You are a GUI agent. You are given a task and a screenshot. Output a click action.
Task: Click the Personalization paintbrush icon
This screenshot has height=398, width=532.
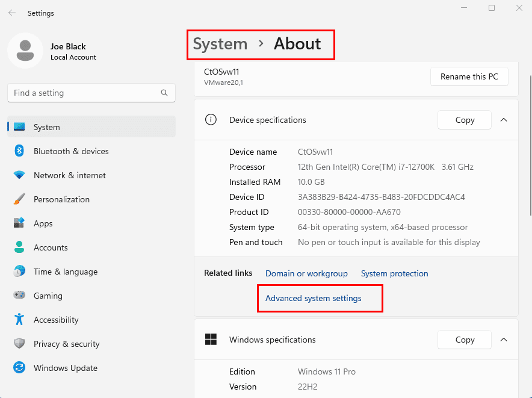pos(19,199)
